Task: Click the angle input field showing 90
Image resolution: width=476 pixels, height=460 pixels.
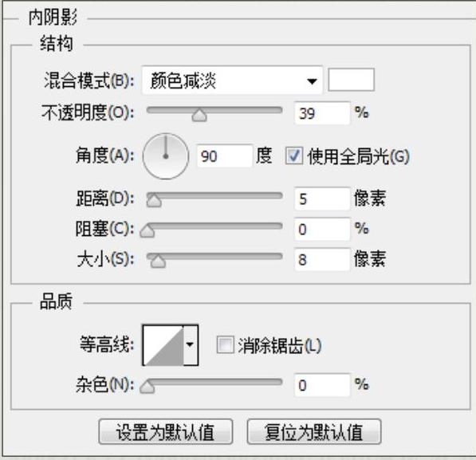Action: (225, 156)
